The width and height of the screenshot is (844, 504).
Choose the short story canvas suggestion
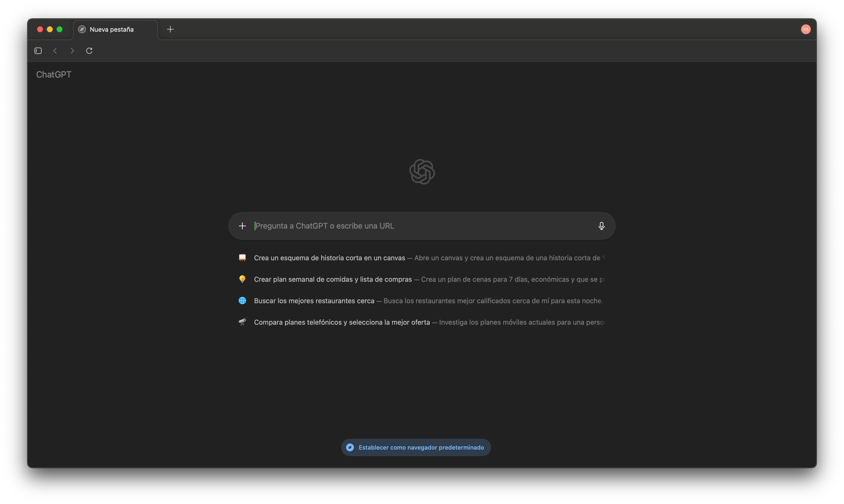(x=329, y=258)
